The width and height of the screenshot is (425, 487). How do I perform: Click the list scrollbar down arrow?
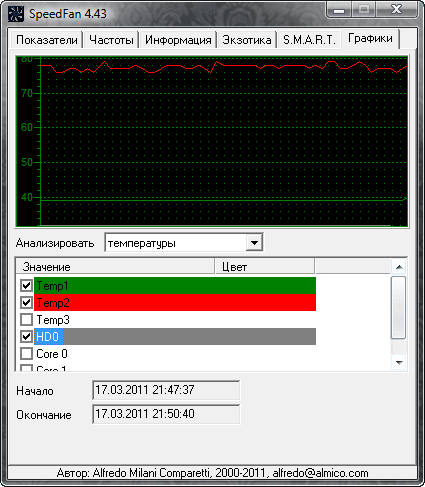(x=399, y=362)
